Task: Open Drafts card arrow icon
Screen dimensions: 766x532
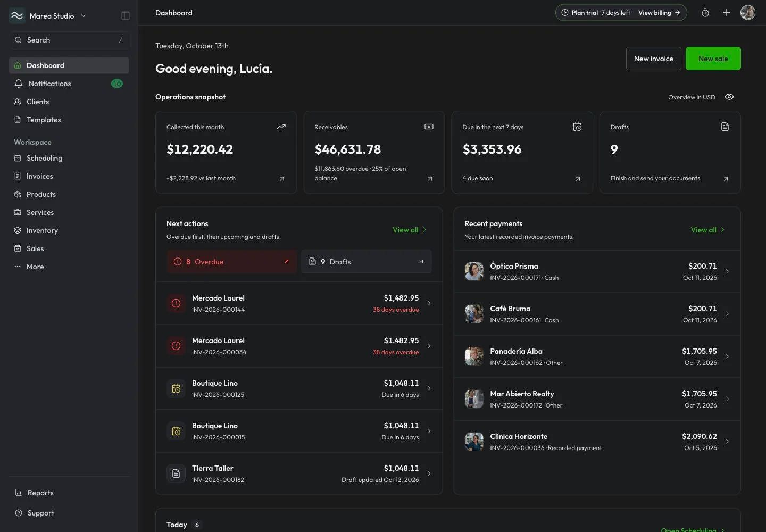Action: pyautogui.click(x=726, y=179)
